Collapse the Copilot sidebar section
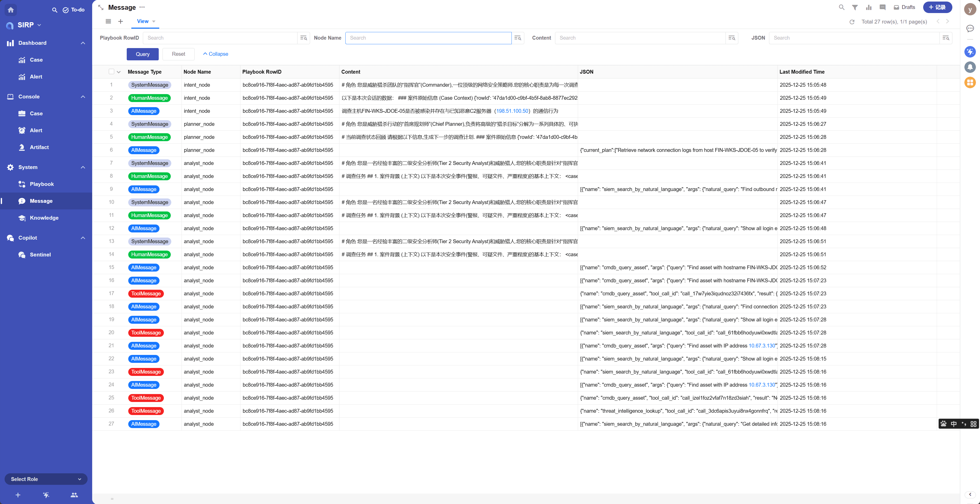 point(83,238)
